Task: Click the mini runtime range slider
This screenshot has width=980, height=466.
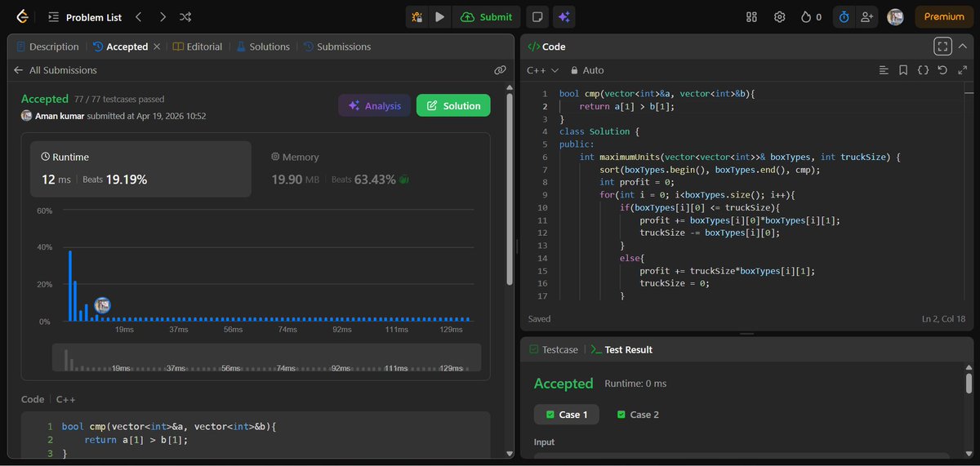Action: 266,357
